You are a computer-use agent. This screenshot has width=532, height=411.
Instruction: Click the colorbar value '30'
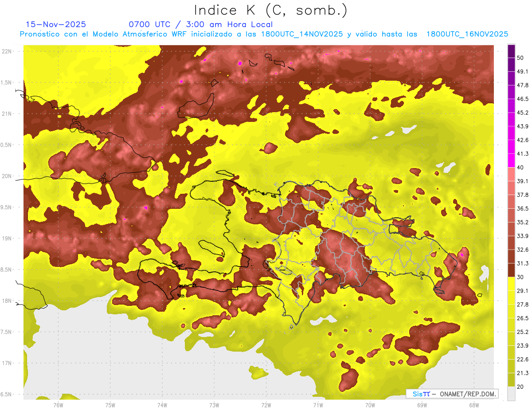click(521, 277)
